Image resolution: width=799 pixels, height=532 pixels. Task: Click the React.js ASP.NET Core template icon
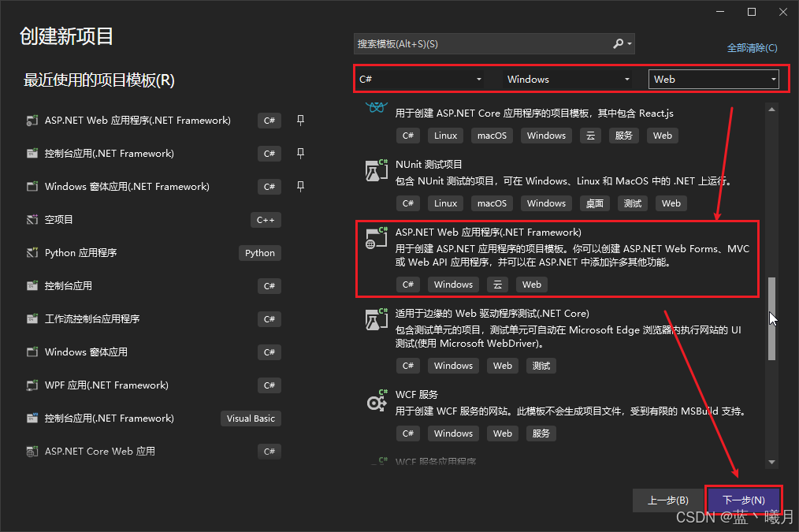point(377,107)
